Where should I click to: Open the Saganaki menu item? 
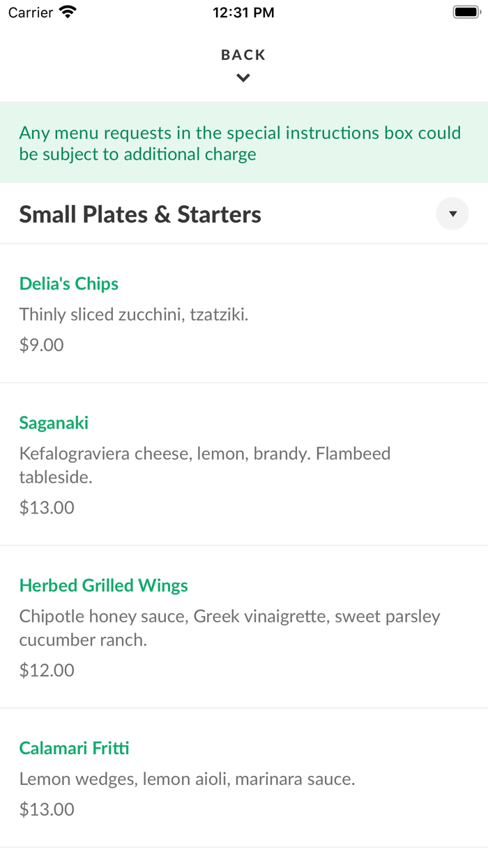tap(54, 422)
